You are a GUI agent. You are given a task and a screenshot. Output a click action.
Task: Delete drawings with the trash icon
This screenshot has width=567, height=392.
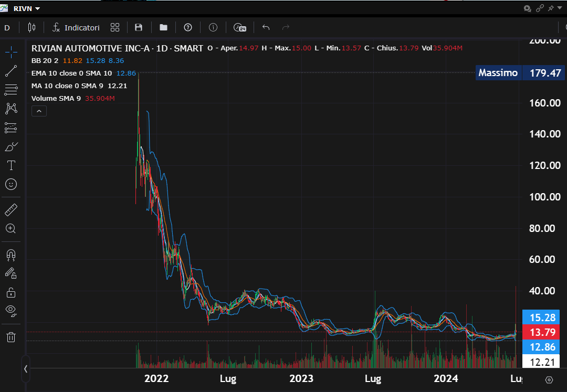pos(11,337)
